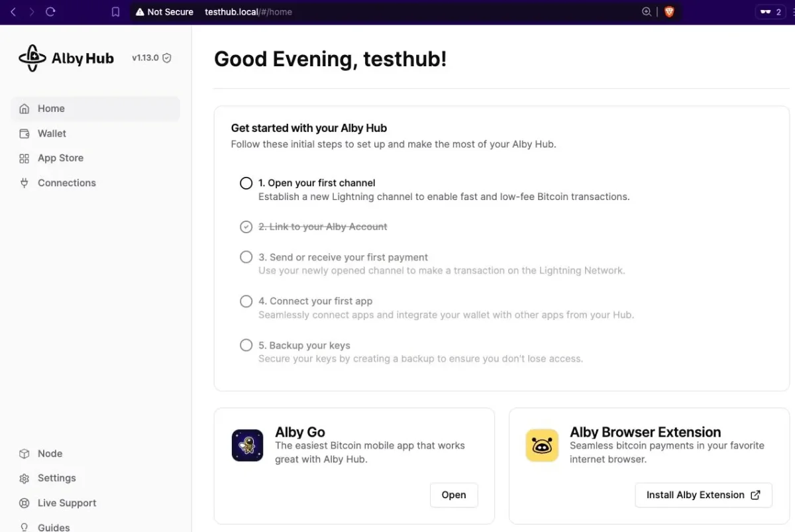Viewport: 795px width, 532px height.
Task: Click the completed checkmark for Link Alby Account
Action: 246,227
